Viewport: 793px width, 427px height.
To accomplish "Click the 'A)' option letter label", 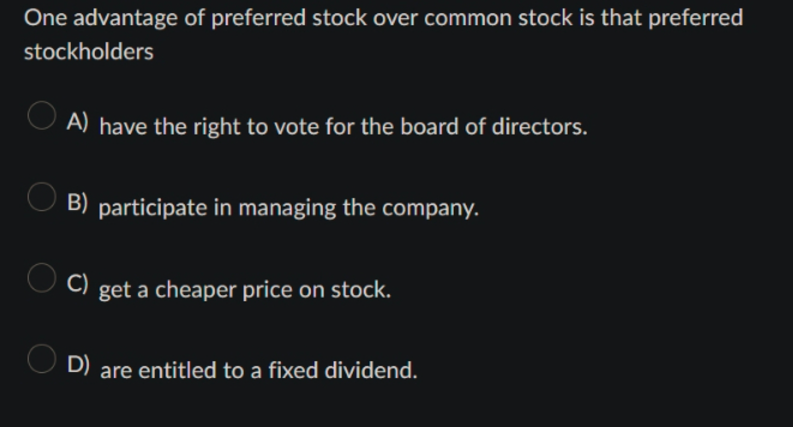I will pos(77,122).
